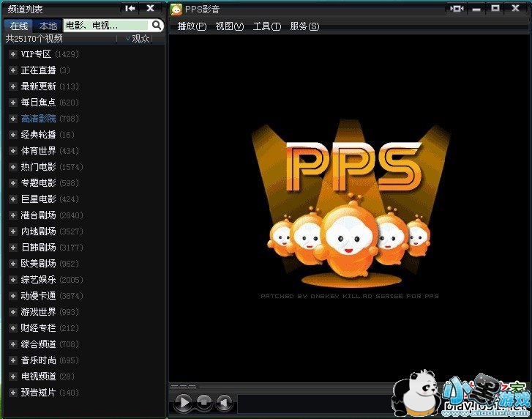Expand the 动漫卡通 plus icon
The width and height of the screenshot is (532, 419).
click(13, 296)
